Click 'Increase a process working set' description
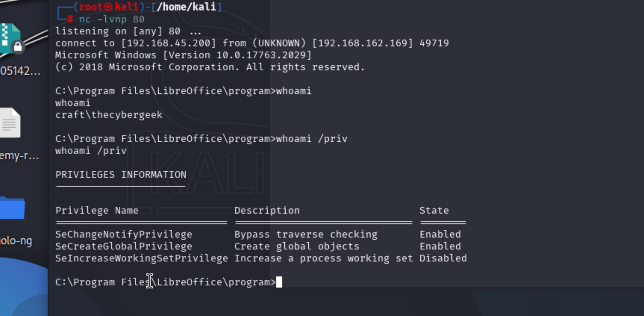644x316 pixels. pos(324,258)
